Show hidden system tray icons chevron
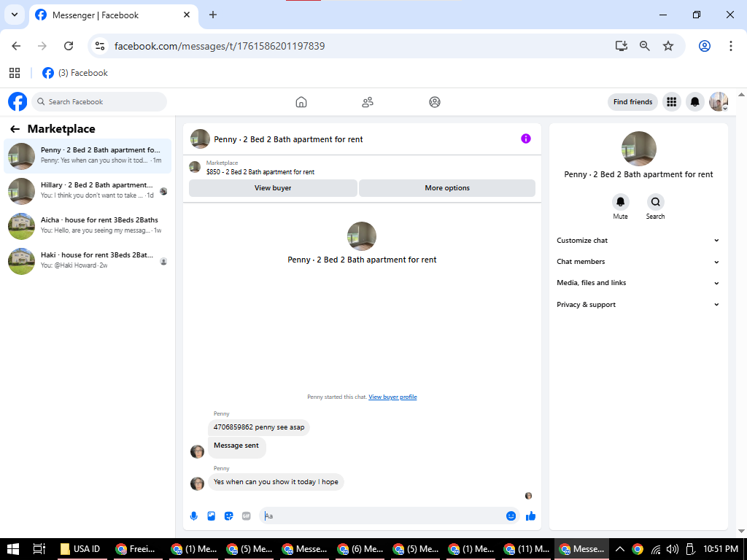747x560 pixels. click(x=620, y=549)
